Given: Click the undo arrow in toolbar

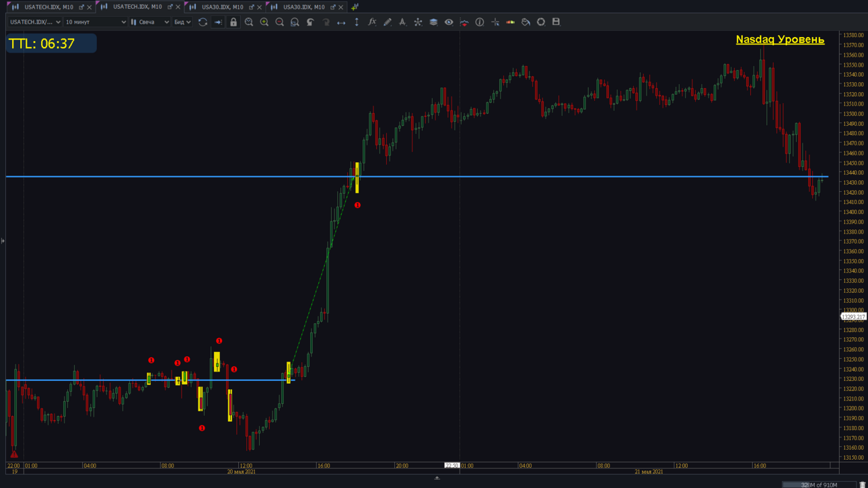Looking at the screenshot, I should (x=310, y=22).
